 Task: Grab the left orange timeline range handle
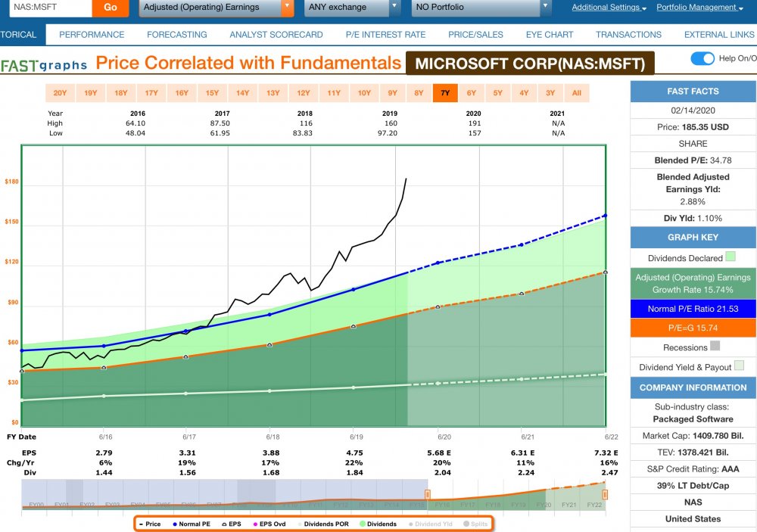(x=427, y=494)
